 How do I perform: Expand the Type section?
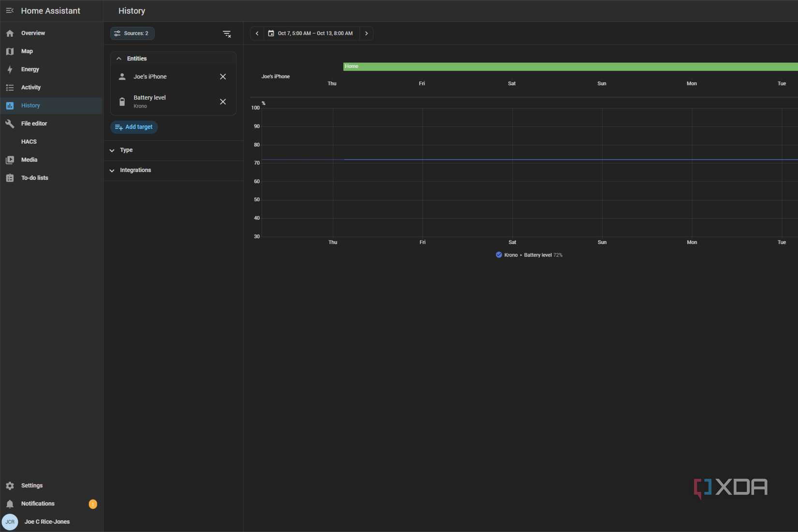(x=173, y=150)
